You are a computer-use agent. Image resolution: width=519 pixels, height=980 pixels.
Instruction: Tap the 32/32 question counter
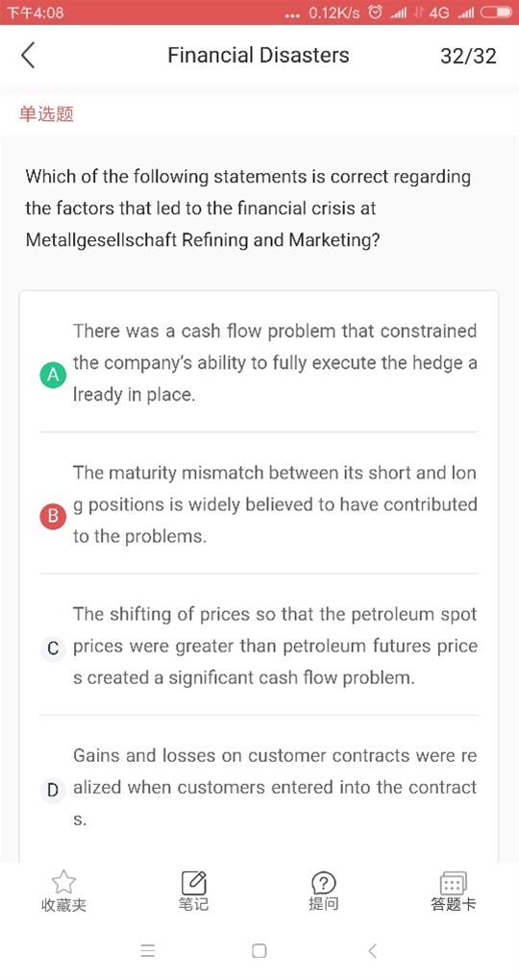pyautogui.click(x=468, y=56)
